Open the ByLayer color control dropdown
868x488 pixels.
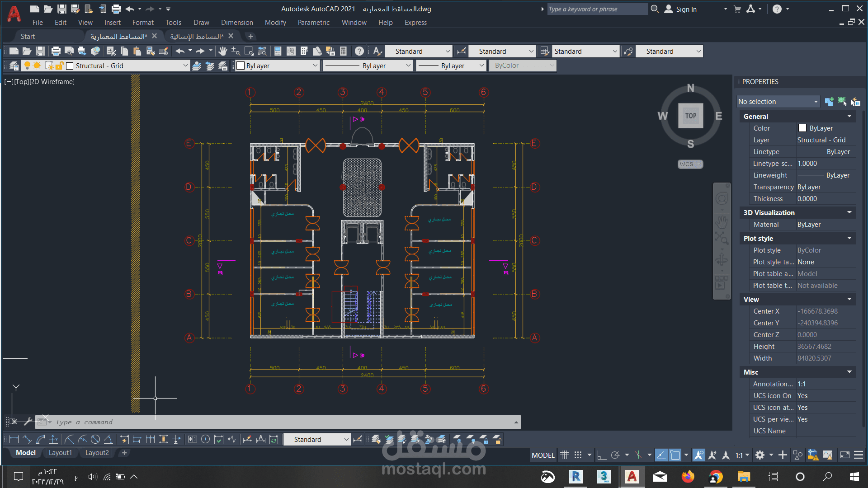(x=315, y=66)
